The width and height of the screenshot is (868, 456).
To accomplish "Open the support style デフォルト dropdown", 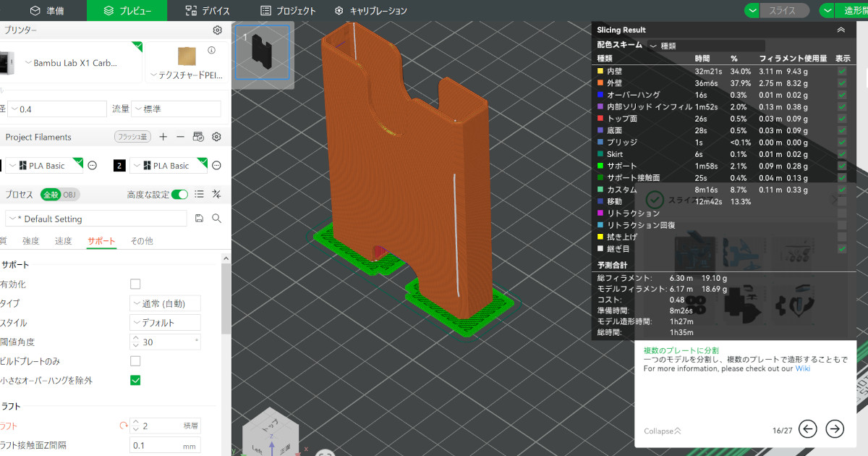I will [x=165, y=323].
